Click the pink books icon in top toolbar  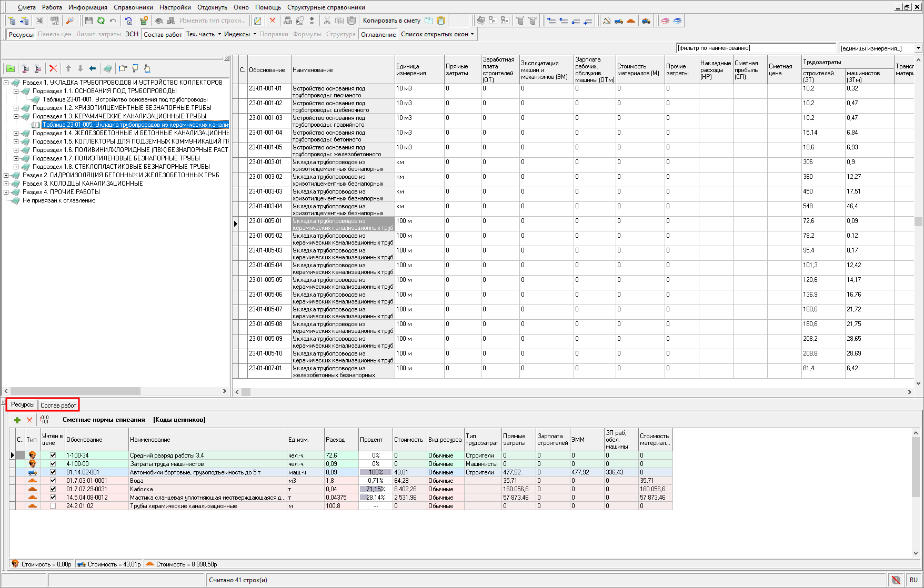(x=665, y=21)
